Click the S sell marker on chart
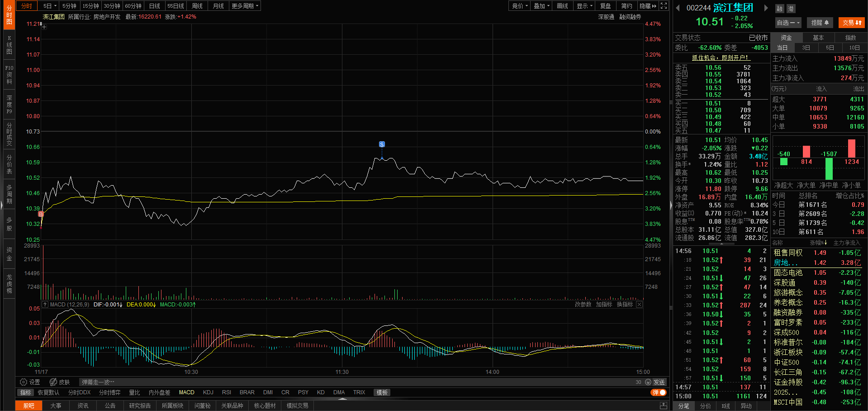Screen dimensions: 868x411 382,144
